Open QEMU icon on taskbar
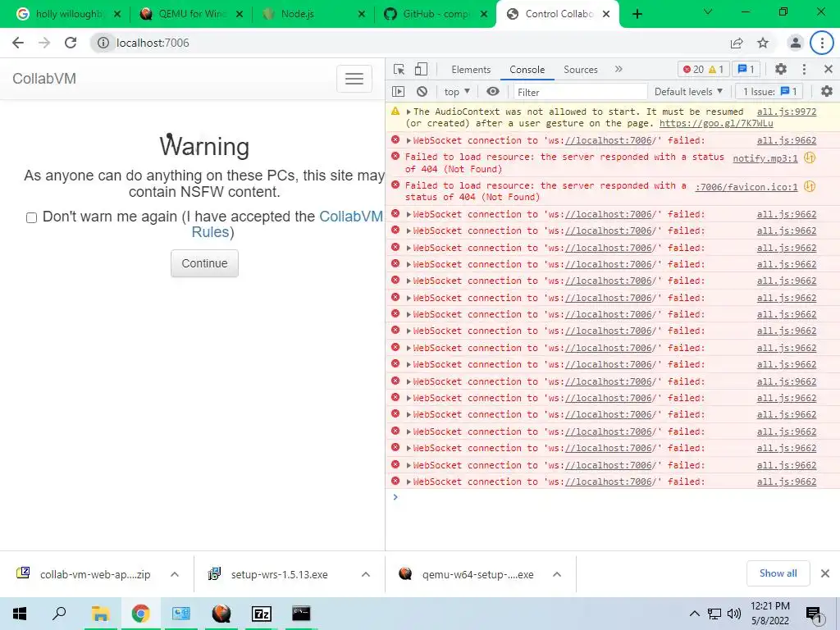Viewport: 840px width, 630px height. pyautogui.click(x=221, y=614)
